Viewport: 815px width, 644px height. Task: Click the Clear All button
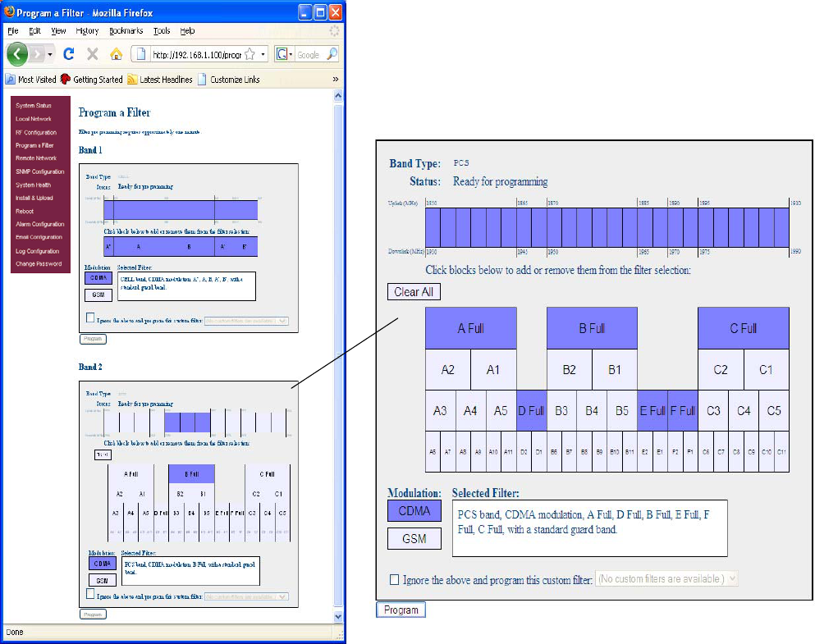pyautogui.click(x=414, y=292)
